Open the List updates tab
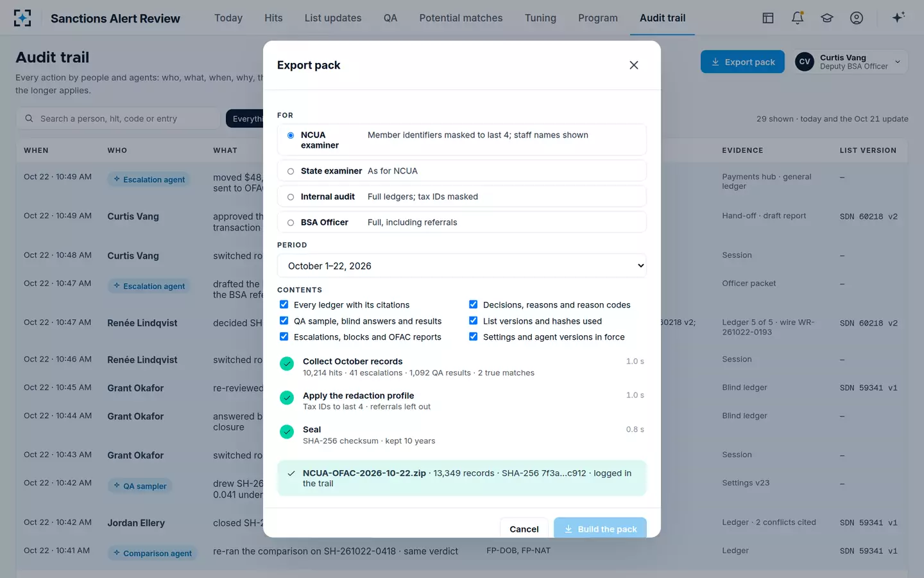924x578 pixels. 333,18
